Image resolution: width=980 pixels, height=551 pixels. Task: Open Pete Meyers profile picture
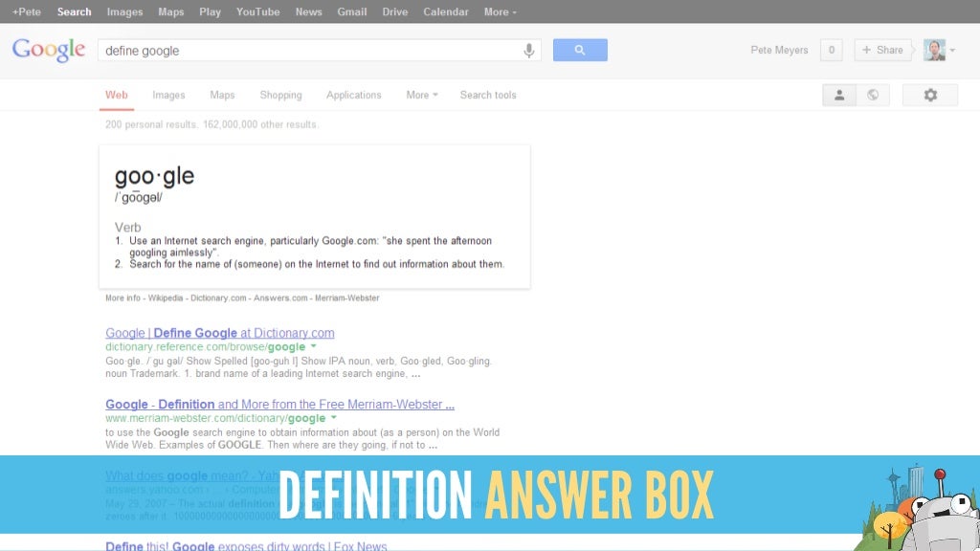[934, 50]
